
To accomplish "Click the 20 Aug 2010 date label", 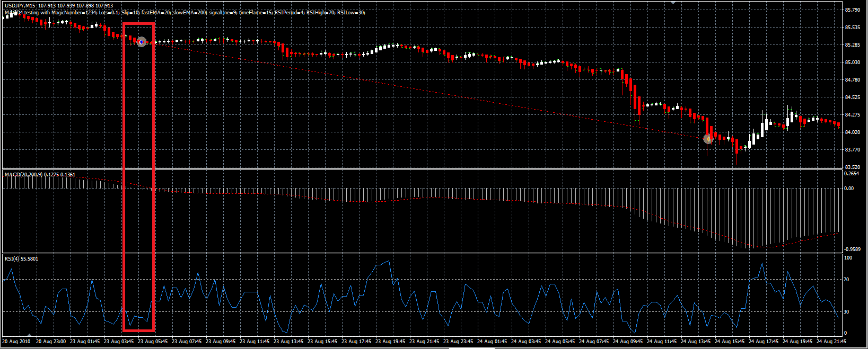I will tap(16, 342).
